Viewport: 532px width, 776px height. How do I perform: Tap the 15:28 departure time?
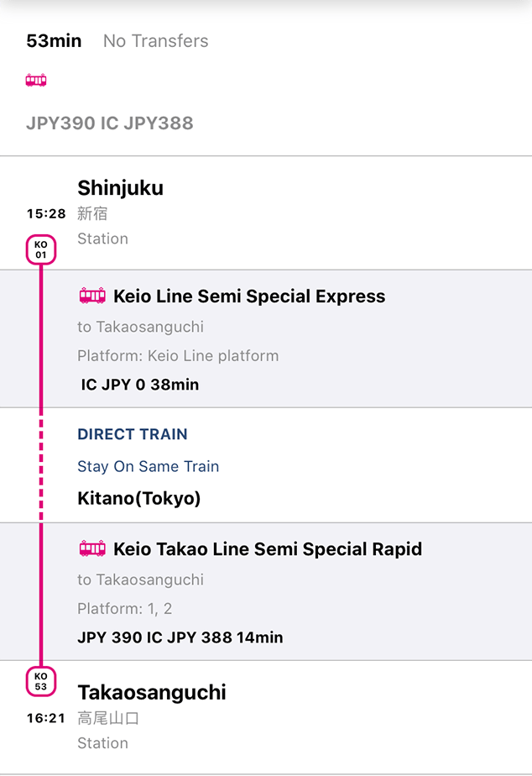pyautogui.click(x=46, y=214)
